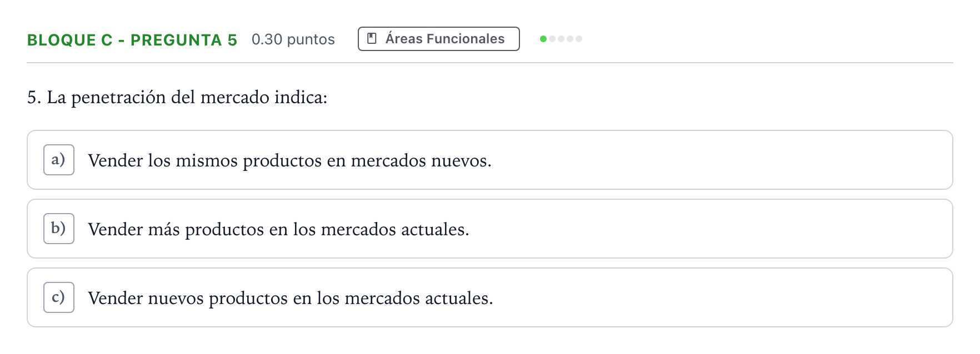Click the fourth gray progress dot
The image size is (980, 354).
(x=570, y=39)
